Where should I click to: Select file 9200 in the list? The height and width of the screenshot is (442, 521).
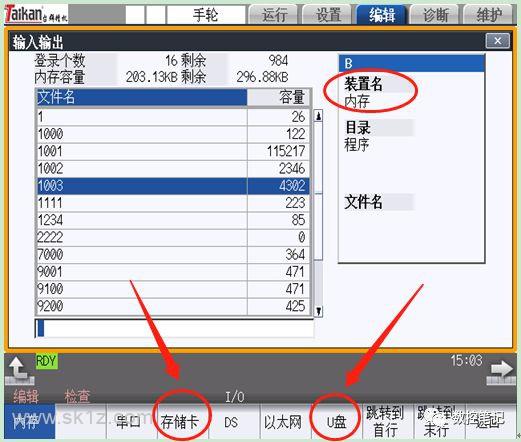pos(173,306)
